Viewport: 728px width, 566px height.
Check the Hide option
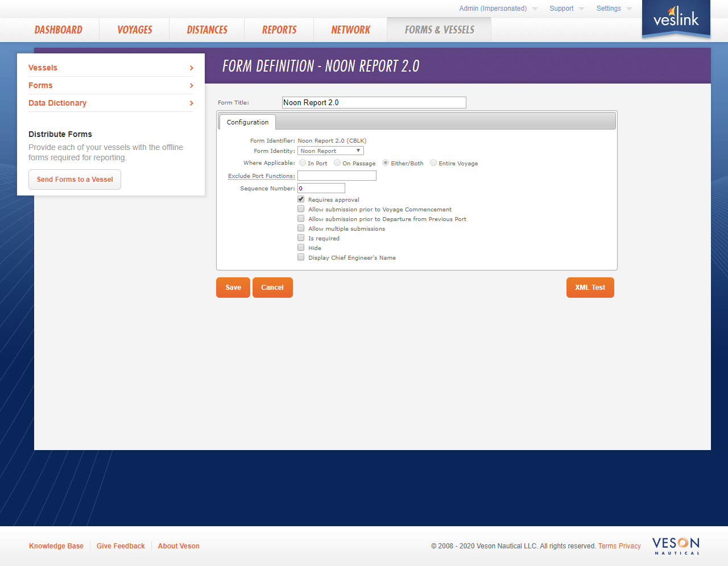[300, 247]
